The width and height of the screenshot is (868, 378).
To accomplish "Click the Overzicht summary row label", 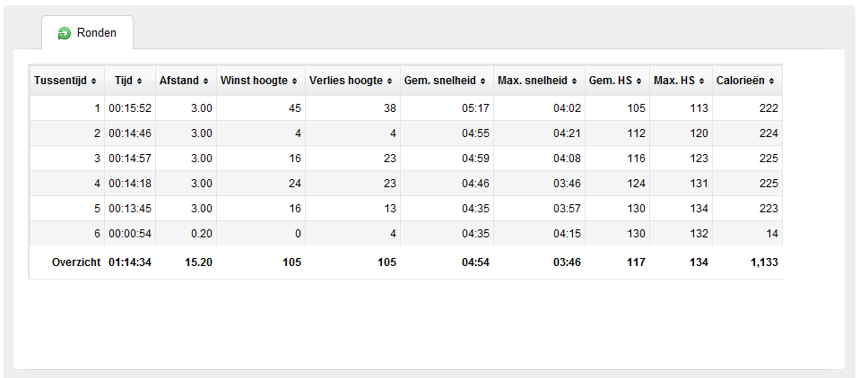I will tap(76, 262).
